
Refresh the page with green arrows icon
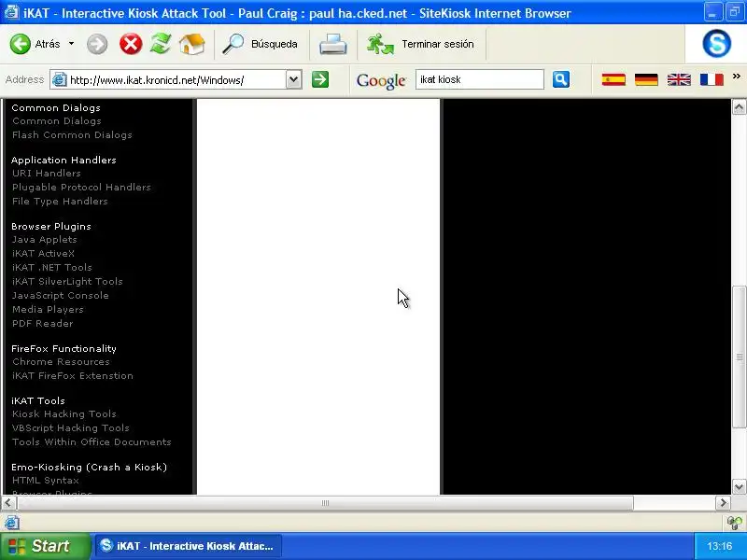pos(161,44)
